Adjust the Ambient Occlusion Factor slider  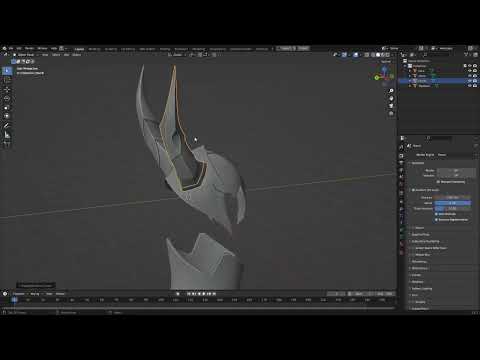[x=453, y=203]
